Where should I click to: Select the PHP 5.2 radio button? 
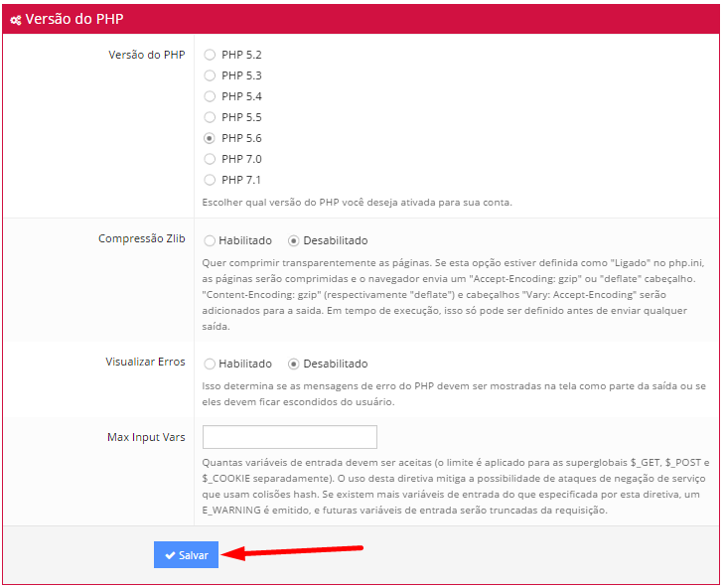[210, 55]
